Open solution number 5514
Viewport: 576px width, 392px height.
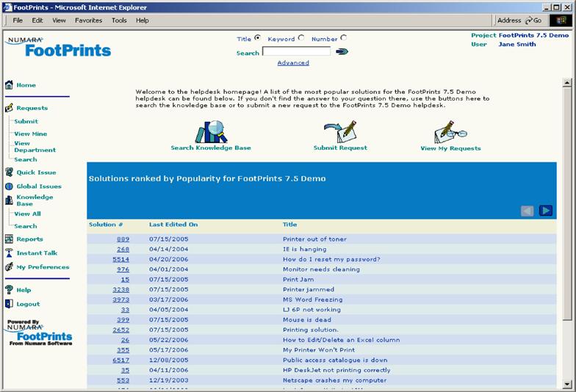120,259
